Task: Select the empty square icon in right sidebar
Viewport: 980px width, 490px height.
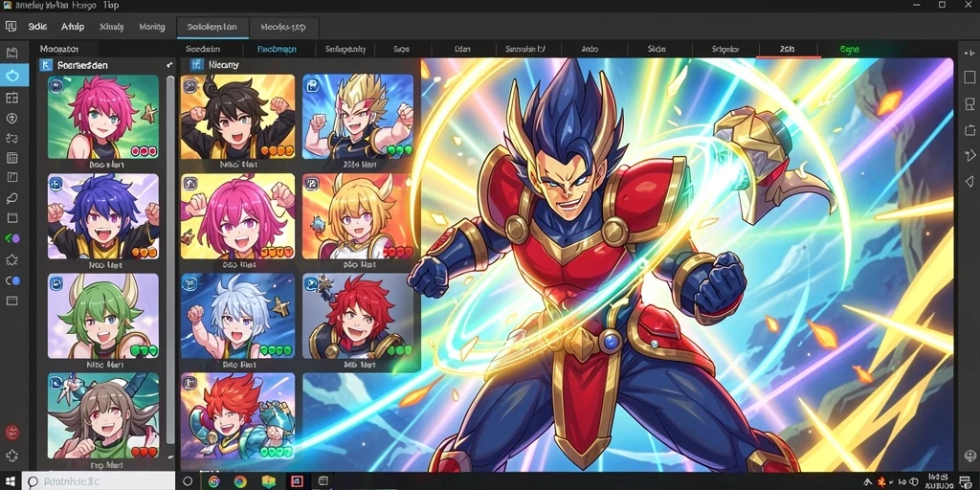Action: pos(969,77)
